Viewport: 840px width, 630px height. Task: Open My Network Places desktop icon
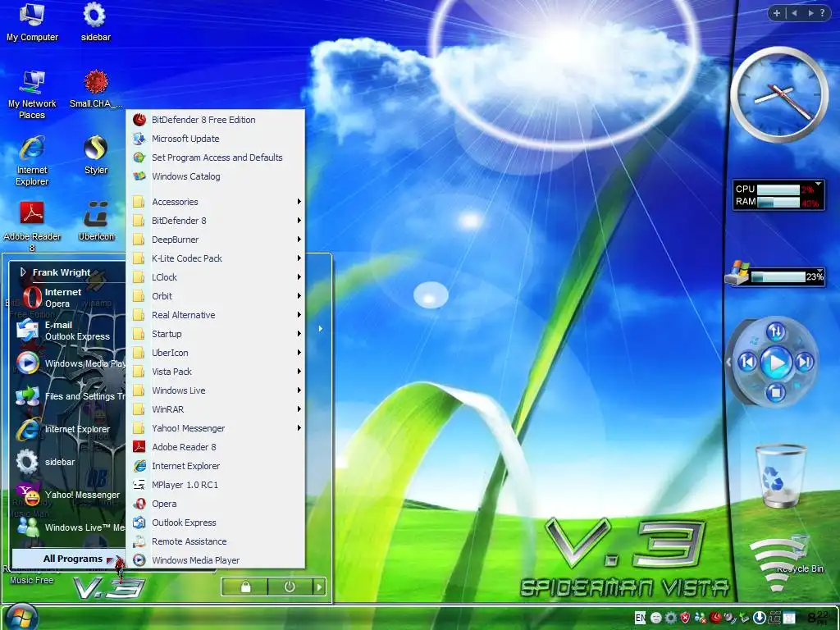(32, 95)
